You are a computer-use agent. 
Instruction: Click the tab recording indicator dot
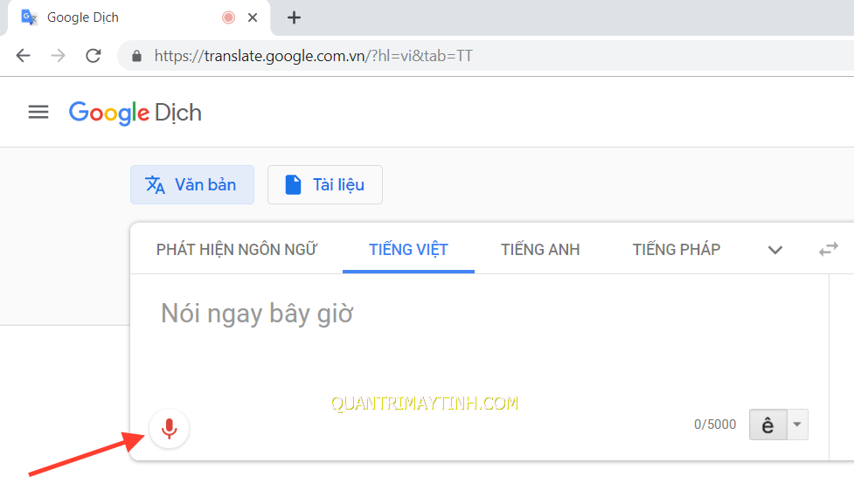click(229, 17)
